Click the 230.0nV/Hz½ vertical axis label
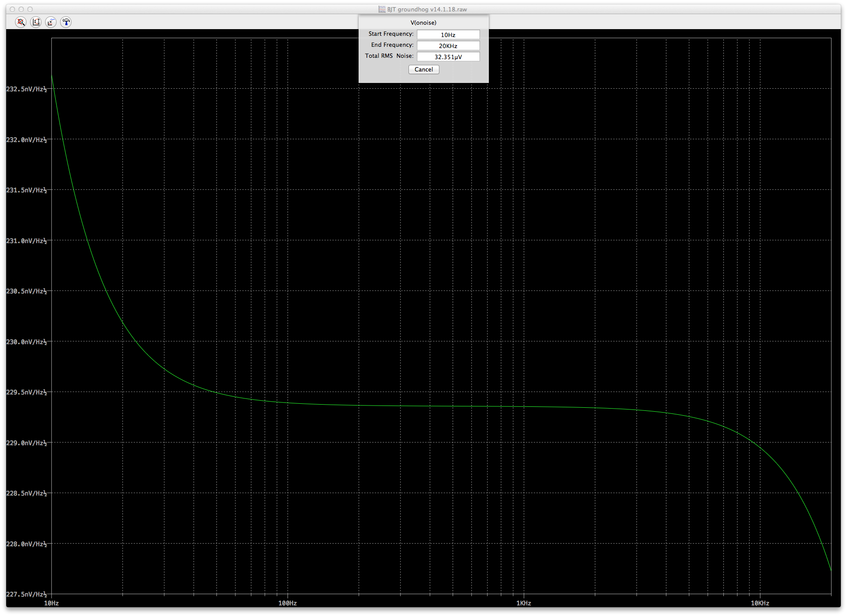Image resolution: width=847 pixels, height=616 pixels. click(26, 342)
